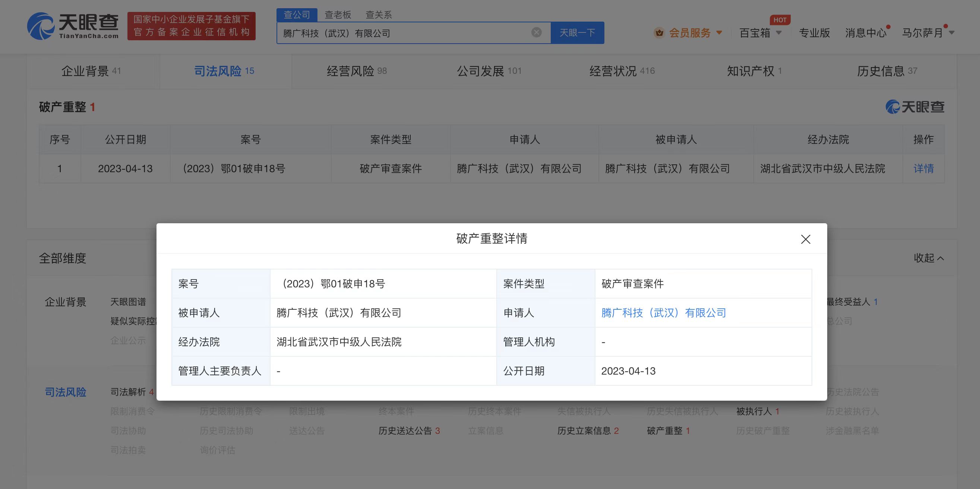The width and height of the screenshot is (980, 489).
Task: Select the 涉金融黑名单 dimension item
Action: 852,431
